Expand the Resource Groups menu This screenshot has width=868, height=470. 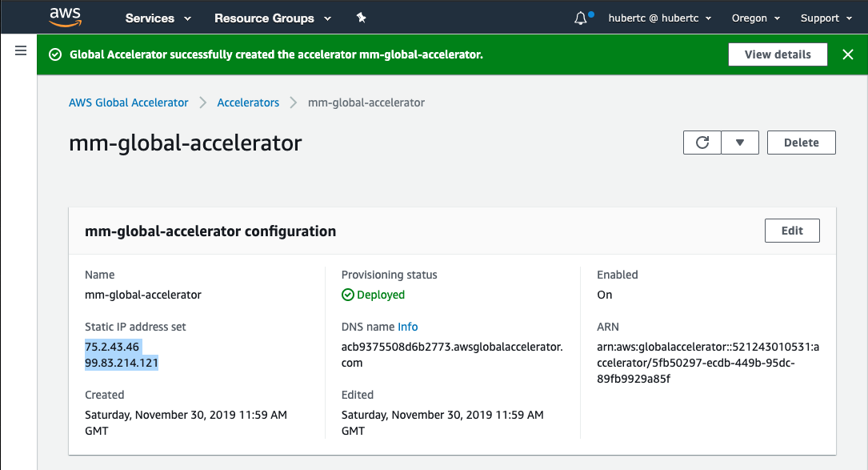pos(273,18)
